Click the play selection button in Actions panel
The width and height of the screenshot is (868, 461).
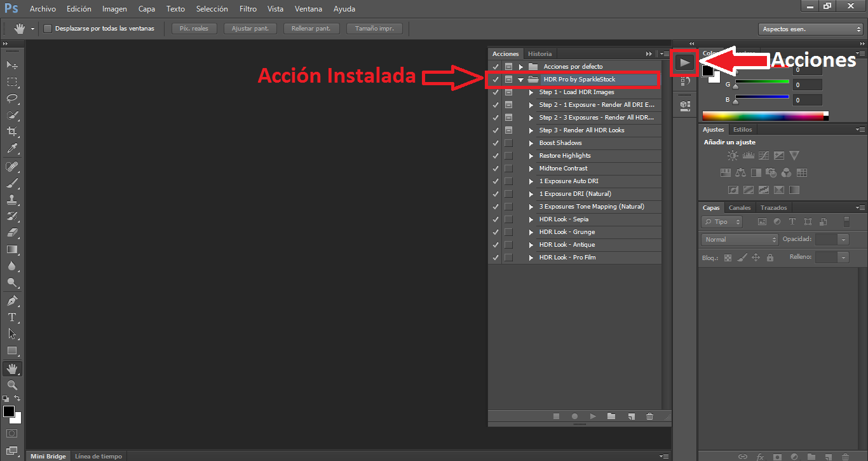(593, 416)
